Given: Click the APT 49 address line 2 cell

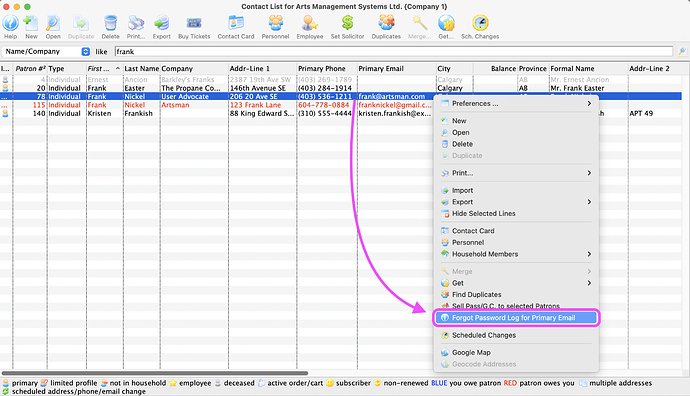Looking at the screenshot, I should click(x=641, y=113).
